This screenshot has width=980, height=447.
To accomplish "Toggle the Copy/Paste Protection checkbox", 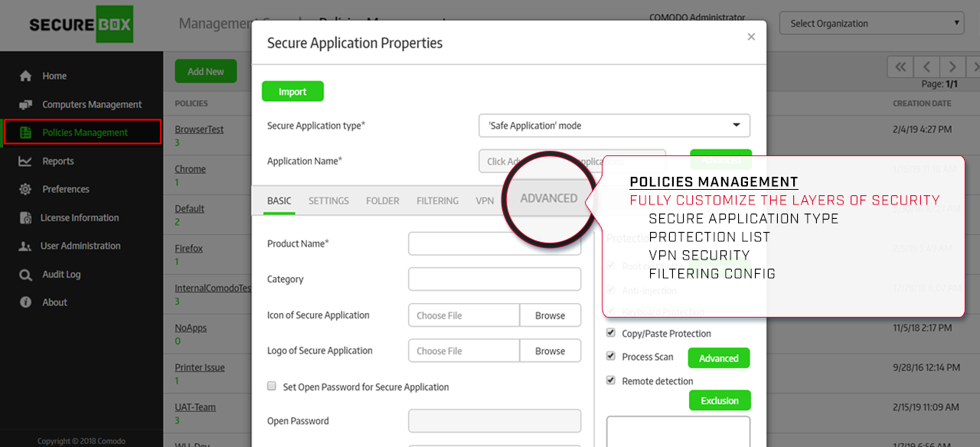I will pyautogui.click(x=611, y=333).
